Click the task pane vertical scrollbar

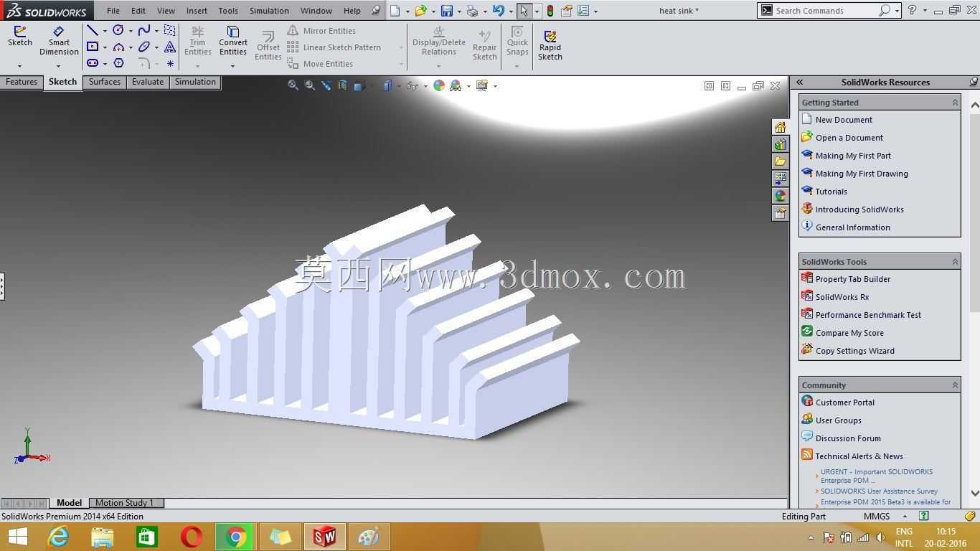tap(974, 298)
